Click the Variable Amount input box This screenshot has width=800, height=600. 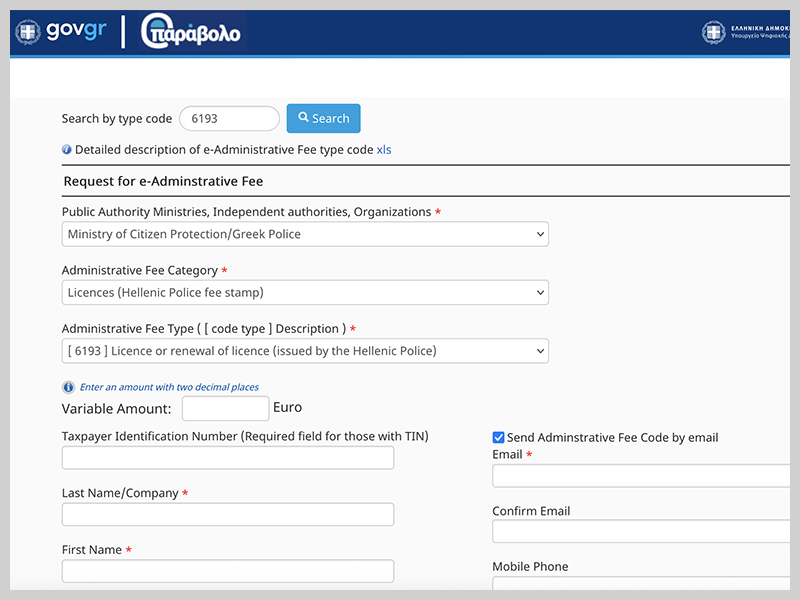point(225,408)
